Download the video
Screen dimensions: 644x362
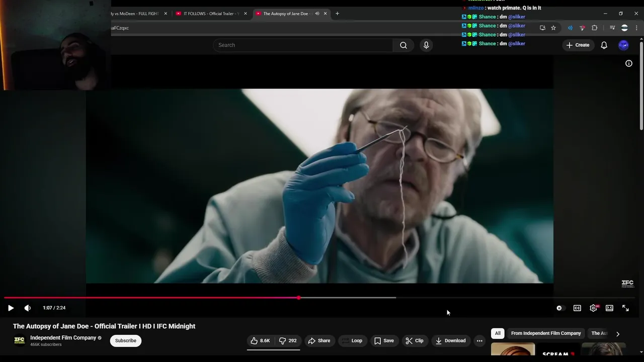pyautogui.click(x=451, y=341)
